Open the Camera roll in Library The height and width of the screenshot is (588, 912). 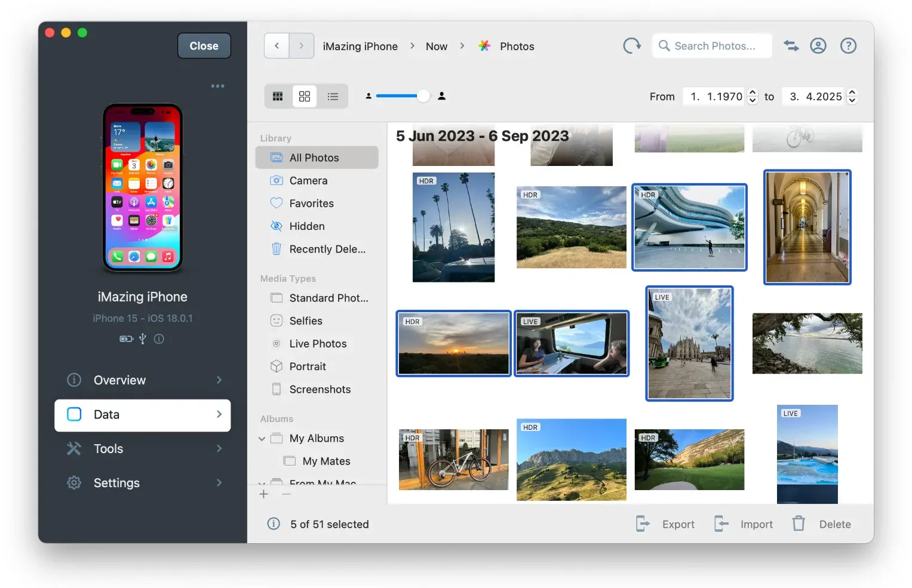click(308, 180)
